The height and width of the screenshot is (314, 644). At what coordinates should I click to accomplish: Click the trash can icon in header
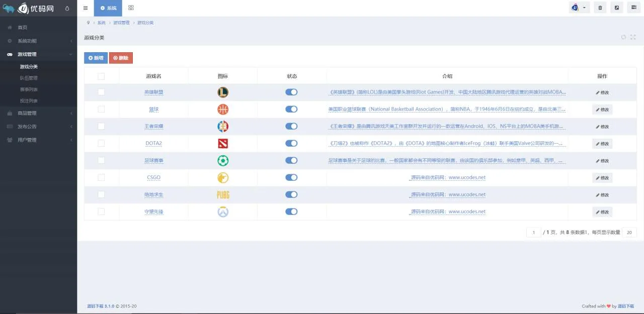[x=600, y=8]
